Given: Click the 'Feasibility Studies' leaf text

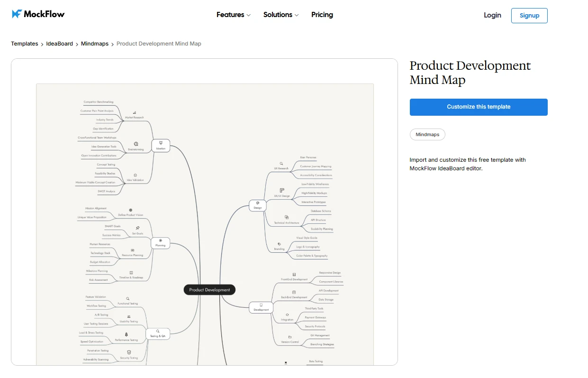Looking at the screenshot, I should point(105,174).
